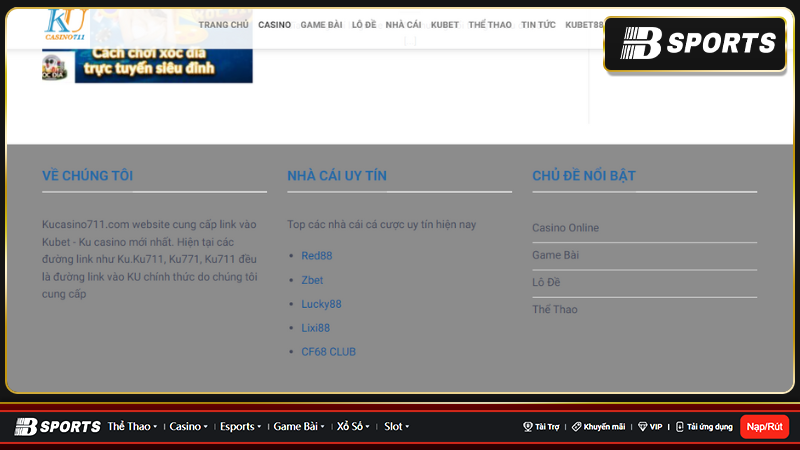This screenshot has height=450, width=800.
Task: Go to the TIN TỨC menu item
Action: coord(538,25)
